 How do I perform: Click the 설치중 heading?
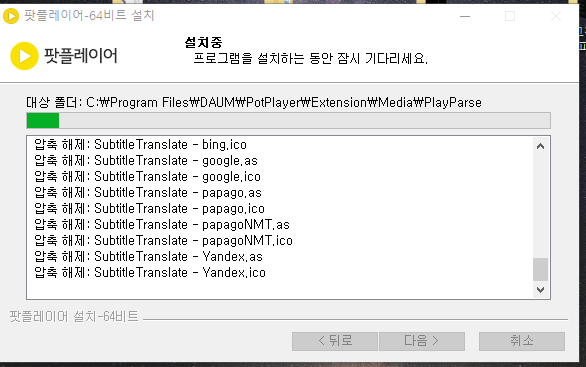click(204, 42)
